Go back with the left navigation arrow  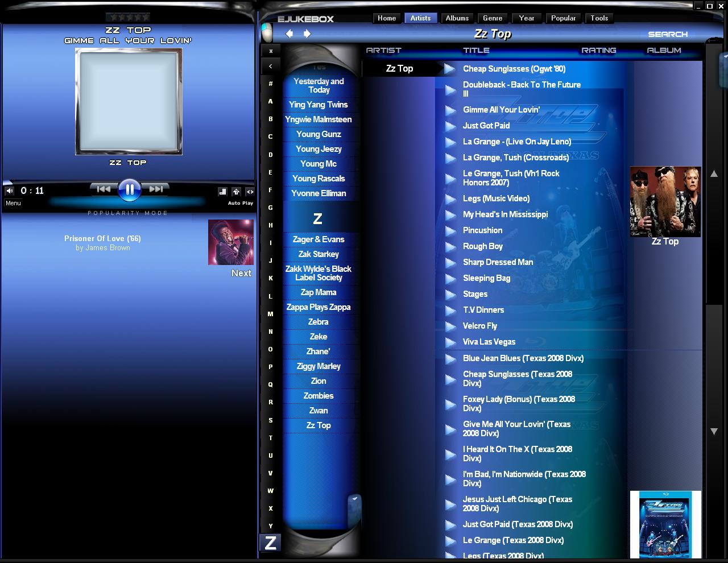point(289,34)
